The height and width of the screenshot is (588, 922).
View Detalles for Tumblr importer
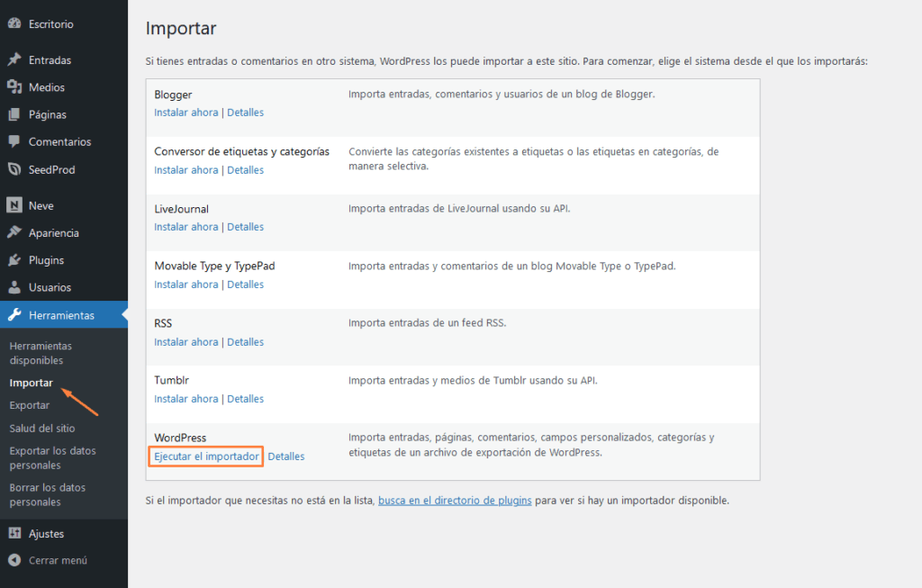point(245,399)
